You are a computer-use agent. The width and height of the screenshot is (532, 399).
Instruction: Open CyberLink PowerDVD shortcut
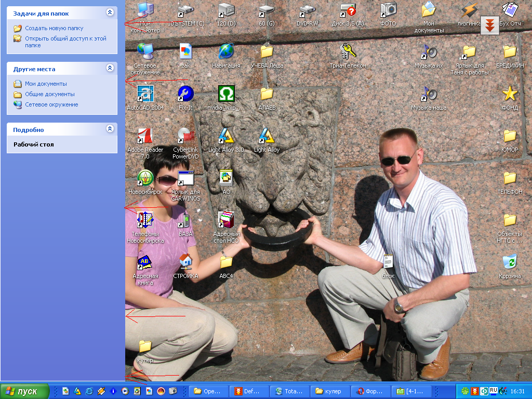[185, 136]
